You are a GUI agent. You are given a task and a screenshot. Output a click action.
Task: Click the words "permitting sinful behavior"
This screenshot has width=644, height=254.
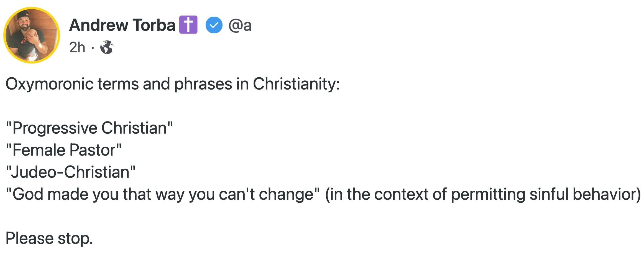(x=543, y=194)
